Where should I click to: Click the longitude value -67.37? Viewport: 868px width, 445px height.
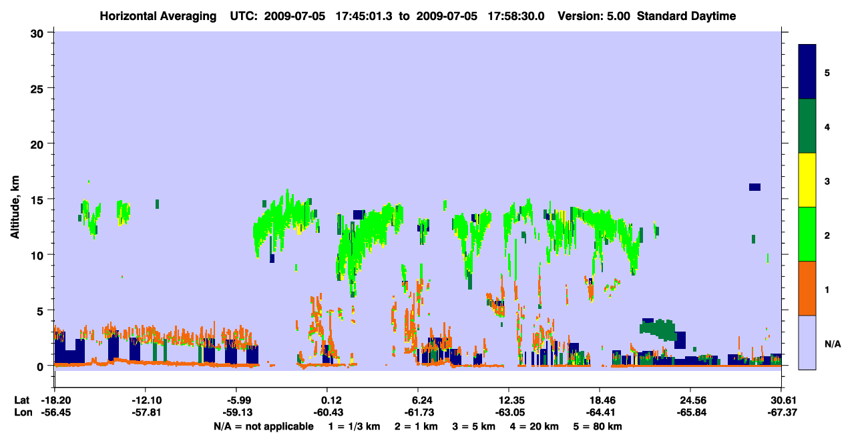click(782, 412)
